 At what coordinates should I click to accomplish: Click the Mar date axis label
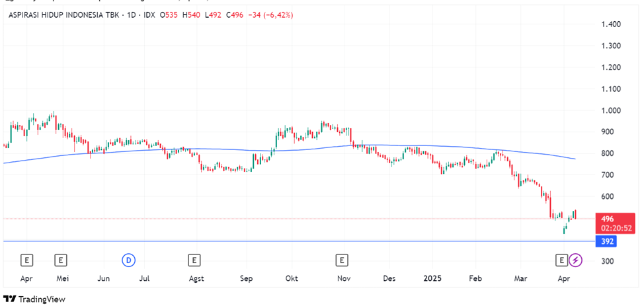click(521, 278)
